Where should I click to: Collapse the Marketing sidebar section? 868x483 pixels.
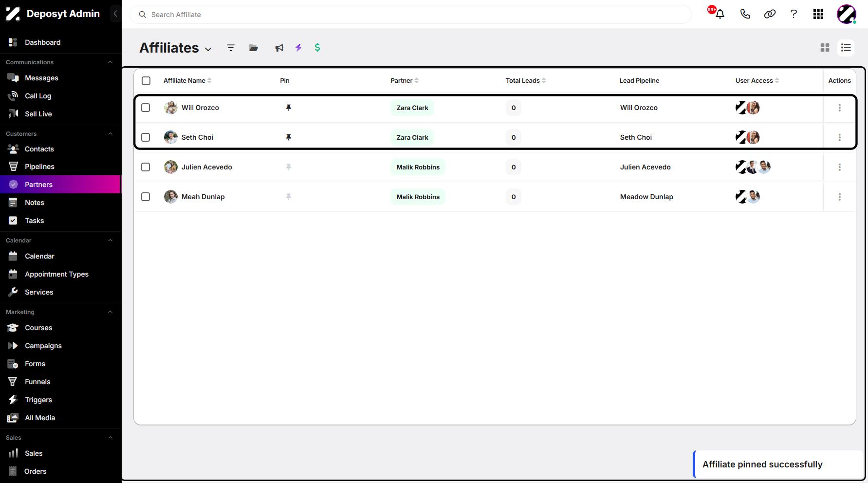click(x=111, y=312)
